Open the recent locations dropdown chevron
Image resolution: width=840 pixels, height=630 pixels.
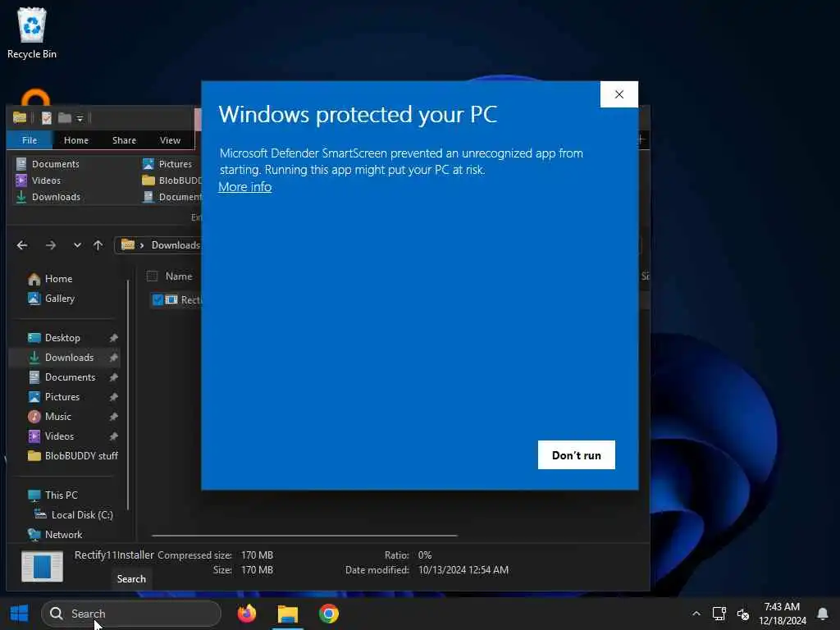point(77,245)
